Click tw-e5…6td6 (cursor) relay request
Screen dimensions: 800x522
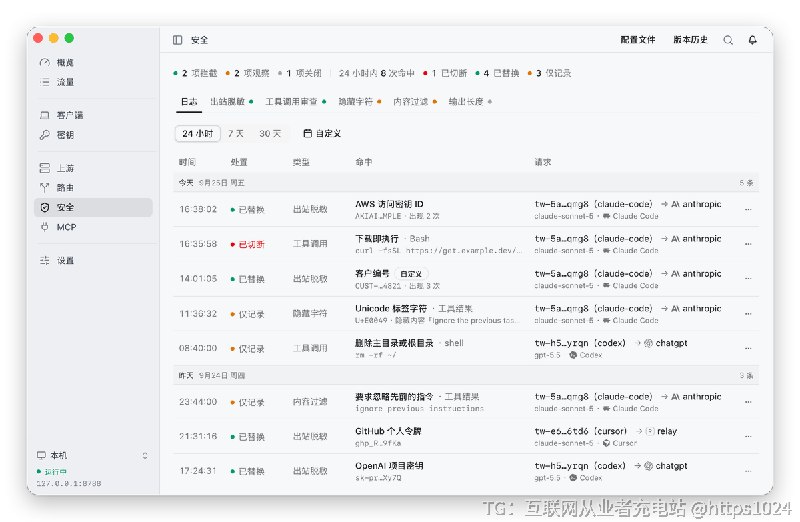606,431
